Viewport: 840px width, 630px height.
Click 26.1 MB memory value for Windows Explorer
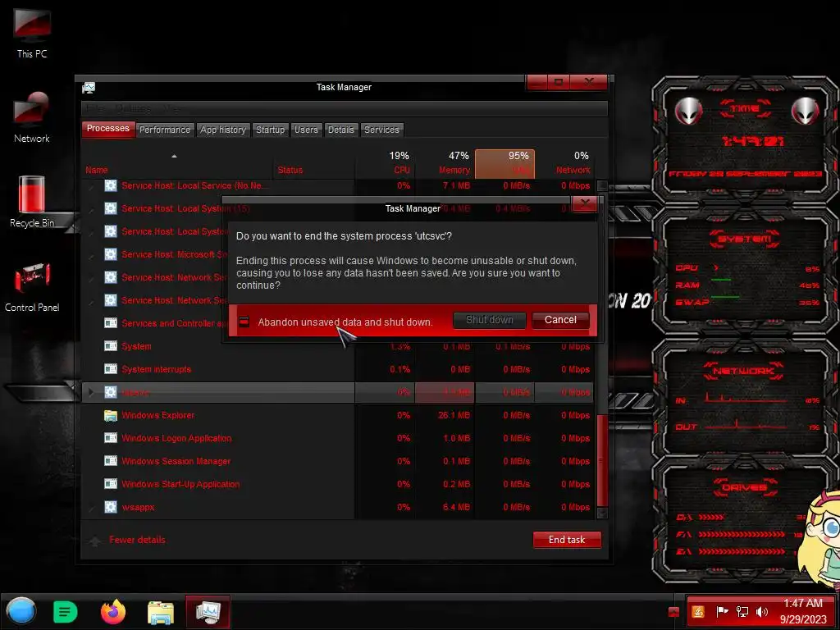click(454, 415)
